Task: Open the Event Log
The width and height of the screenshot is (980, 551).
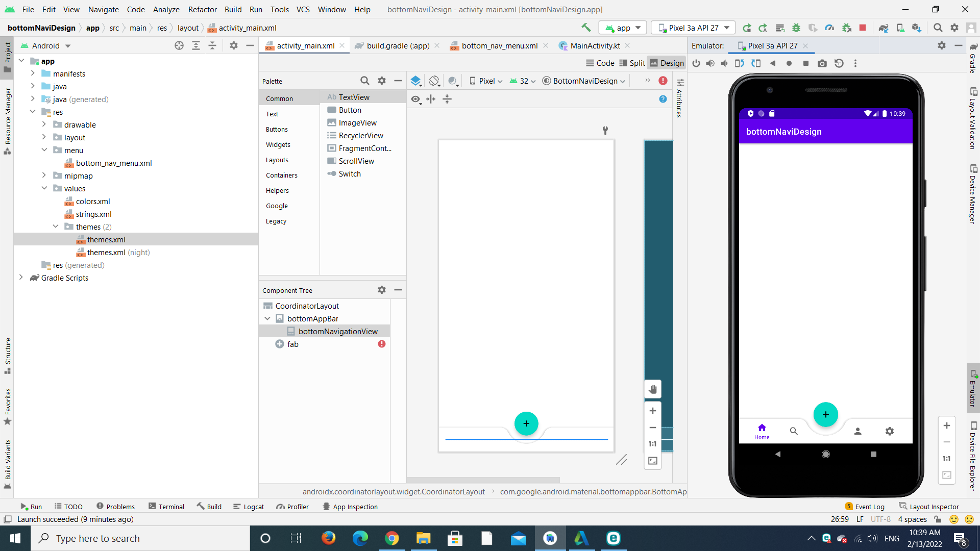Action: (870, 506)
